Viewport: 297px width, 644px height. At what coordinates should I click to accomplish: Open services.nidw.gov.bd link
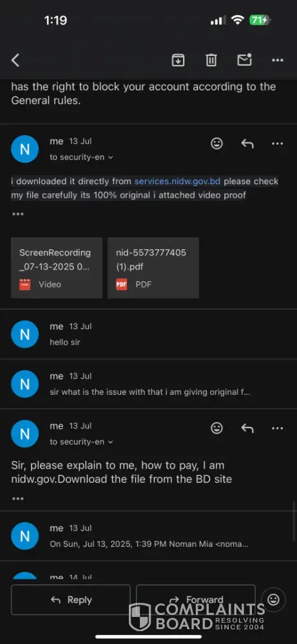pos(177,181)
